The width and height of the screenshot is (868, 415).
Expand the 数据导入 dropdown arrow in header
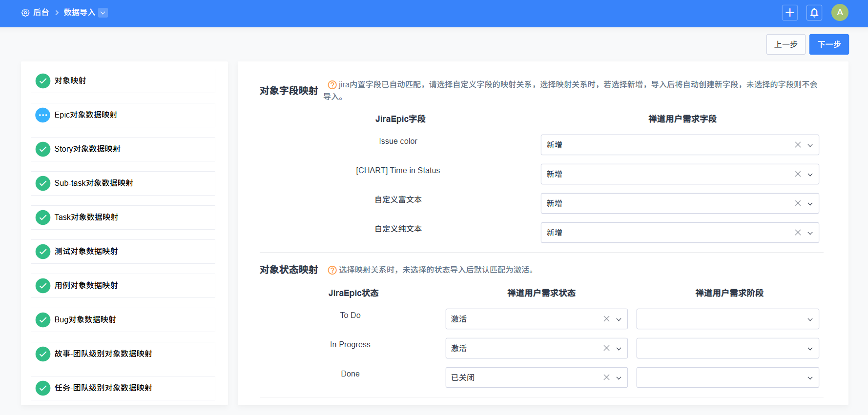pyautogui.click(x=103, y=13)
